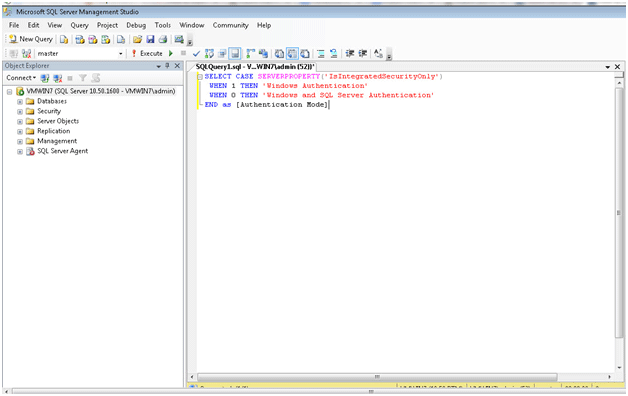The height and width of the screenshot is (396, 628).
Task: Toggle the IntelliSense Enabled button
Action: point(235,53)
